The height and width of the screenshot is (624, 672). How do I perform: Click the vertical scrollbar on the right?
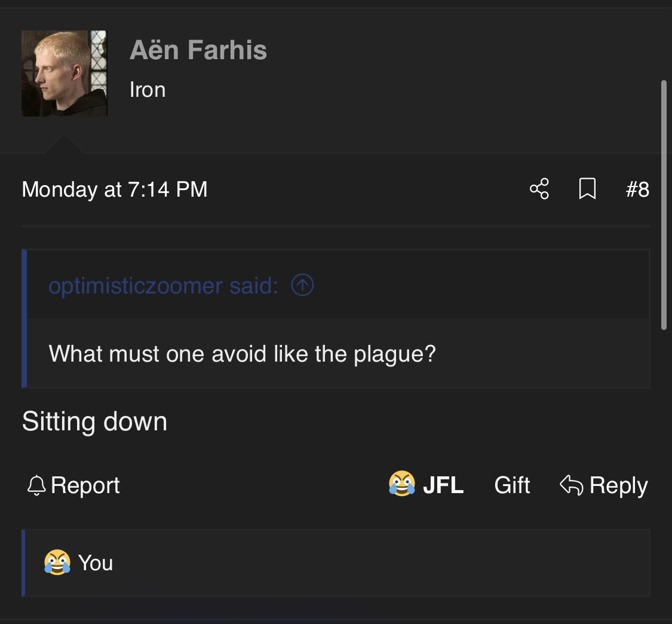664,203
